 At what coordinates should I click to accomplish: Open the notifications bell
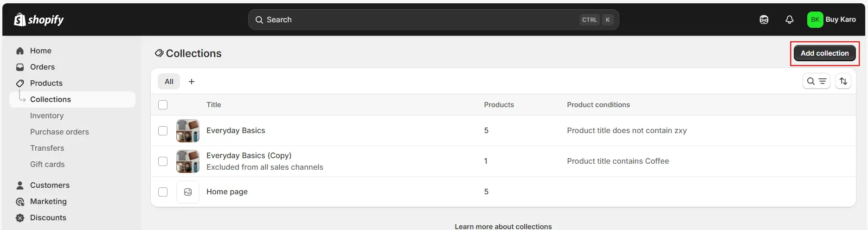pyautogui.click(x=789, y=19)
